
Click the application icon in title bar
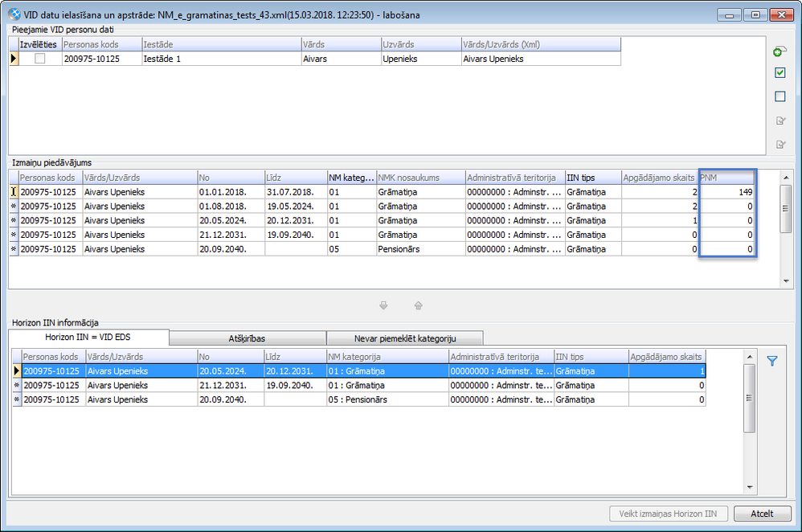pyautogui.click(x=14, y=14)
